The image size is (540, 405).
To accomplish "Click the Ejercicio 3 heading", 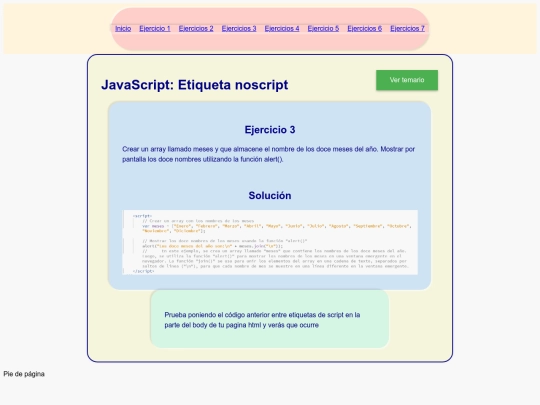I will (270, 130).
